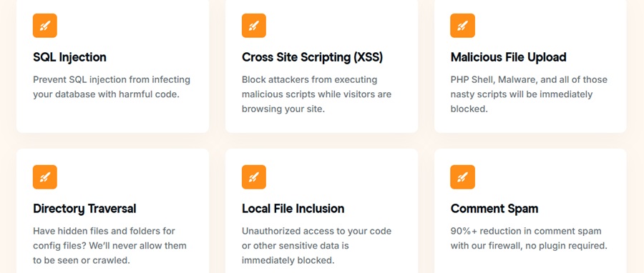Image resolution: width=644 pixels, height=273 pixels.
Task: Select the Local File Inclusion heading
Action: (293, 209)
